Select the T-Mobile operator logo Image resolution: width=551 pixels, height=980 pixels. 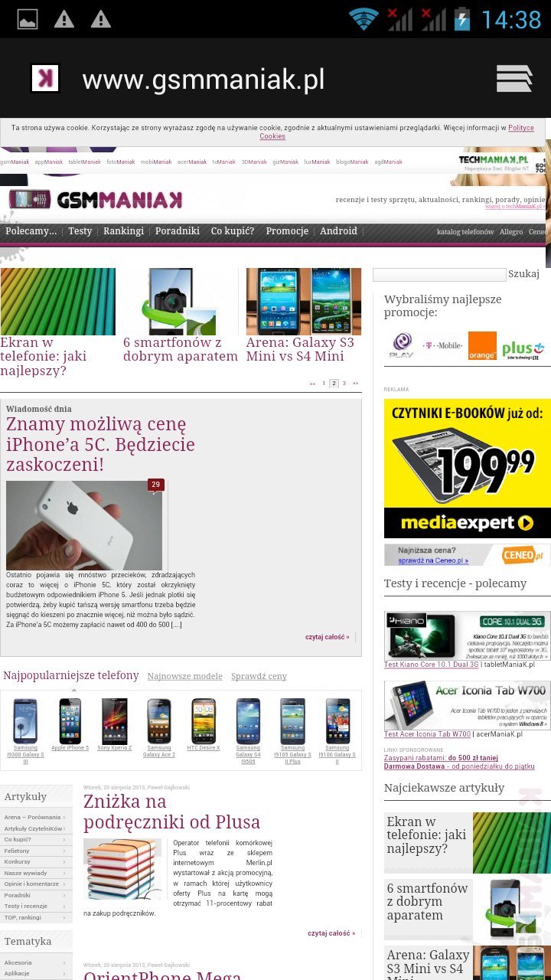point(442,346)
